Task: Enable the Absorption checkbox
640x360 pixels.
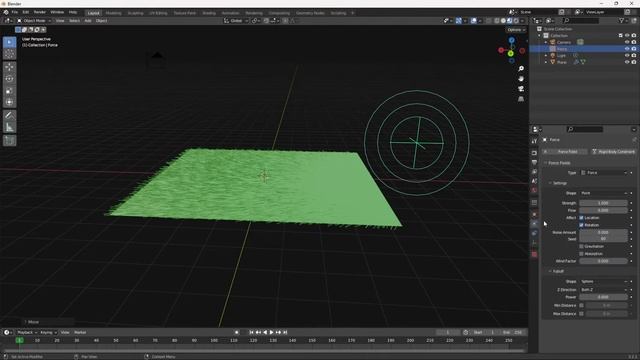Action: pos(581,253)
